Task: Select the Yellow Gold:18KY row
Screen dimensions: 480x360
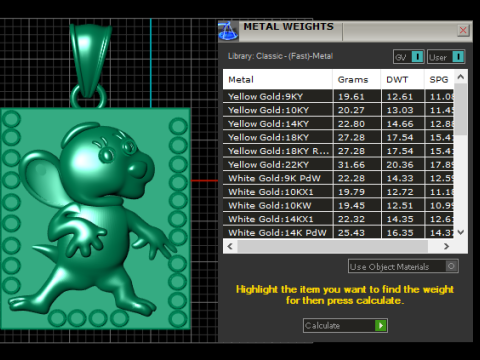Action: click(x=338, y=137)
